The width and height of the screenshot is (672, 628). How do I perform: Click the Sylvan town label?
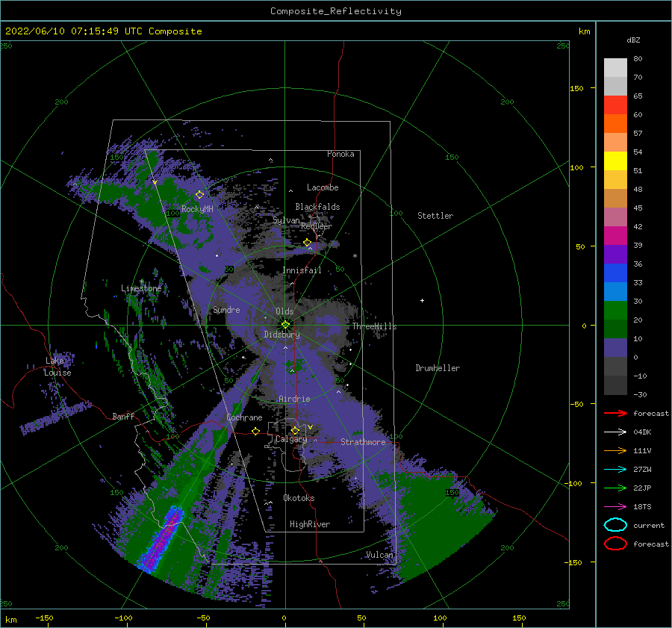click(x=286, y=220)
